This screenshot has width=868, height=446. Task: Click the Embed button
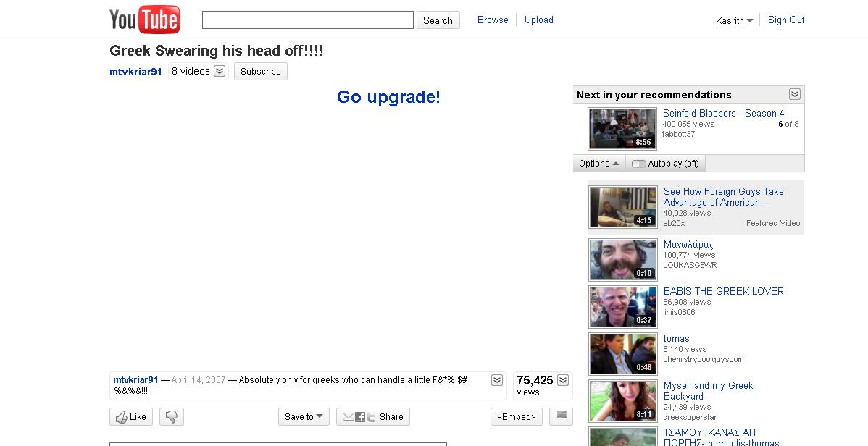click(x=517, y=416)
